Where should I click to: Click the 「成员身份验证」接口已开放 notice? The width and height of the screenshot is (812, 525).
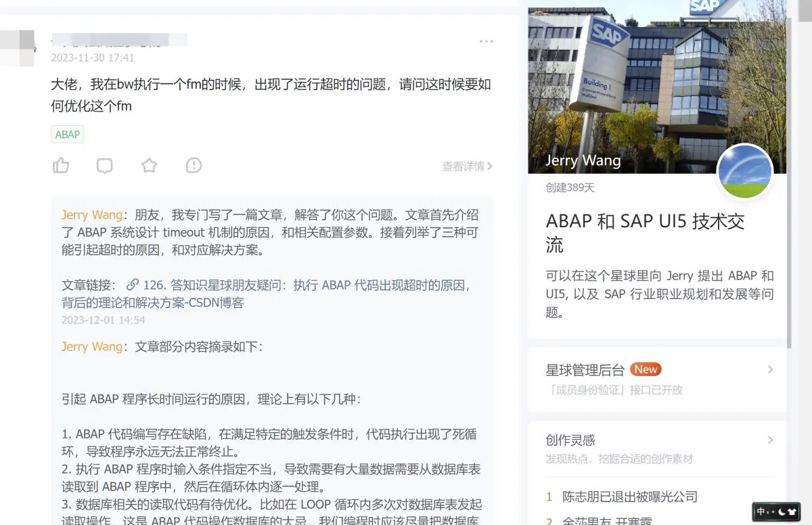coord(614,390)
